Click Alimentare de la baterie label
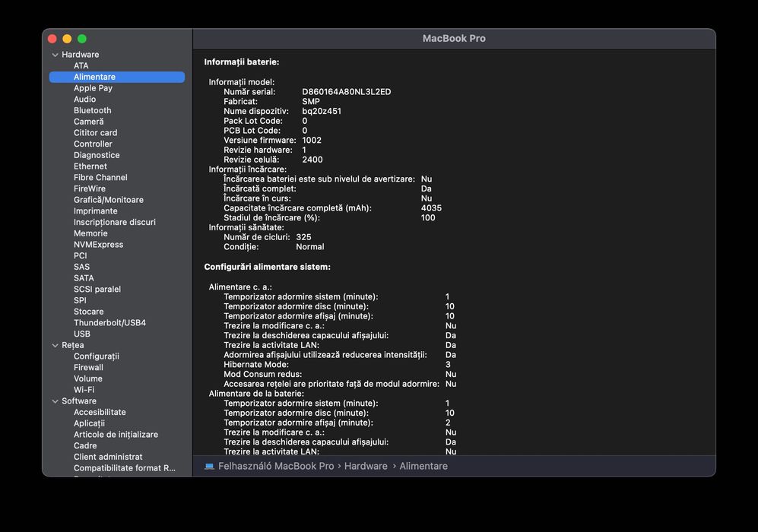 [256, 394]
